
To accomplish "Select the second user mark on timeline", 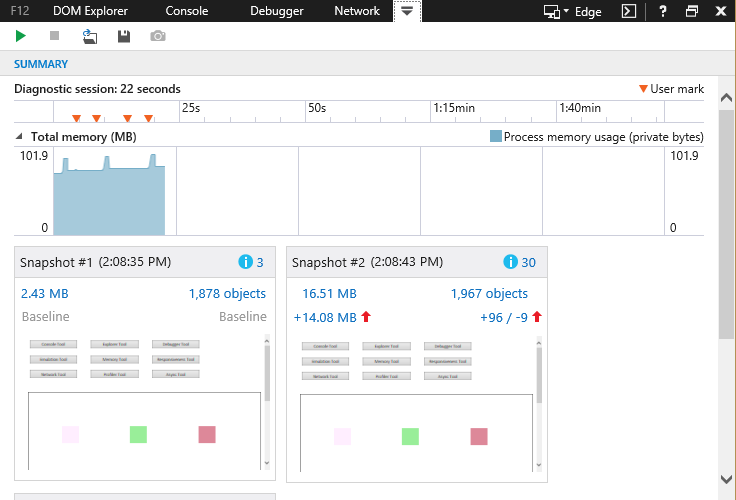I will point(96,118).
